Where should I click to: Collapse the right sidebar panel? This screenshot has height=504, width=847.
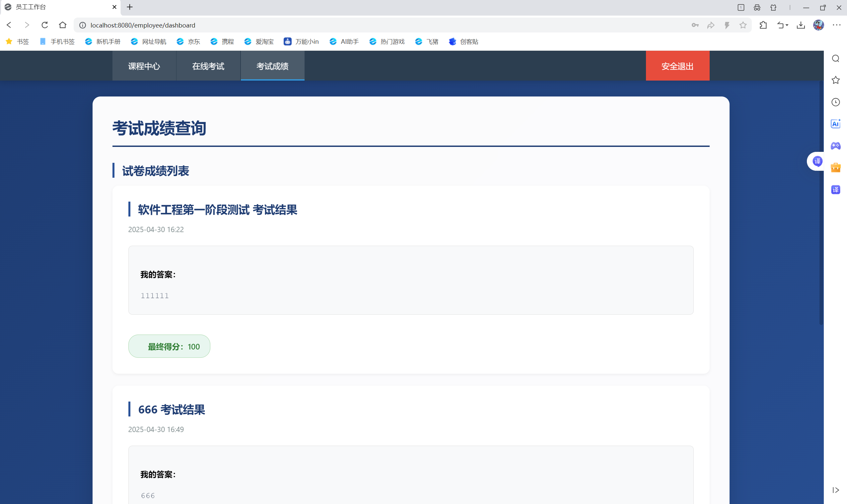pos(835,490)
